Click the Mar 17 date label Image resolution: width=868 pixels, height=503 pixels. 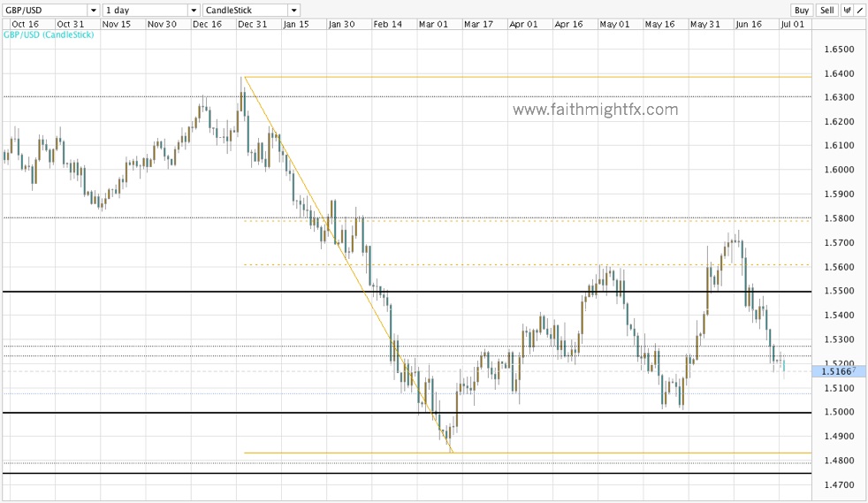(x=478, y=25)
